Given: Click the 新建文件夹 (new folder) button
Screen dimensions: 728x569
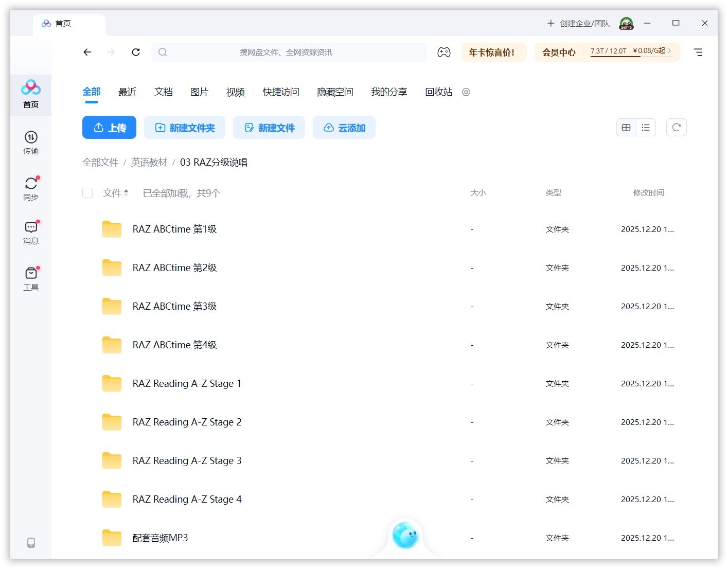Looking at the screenshot, I should [x=184, y=127].
